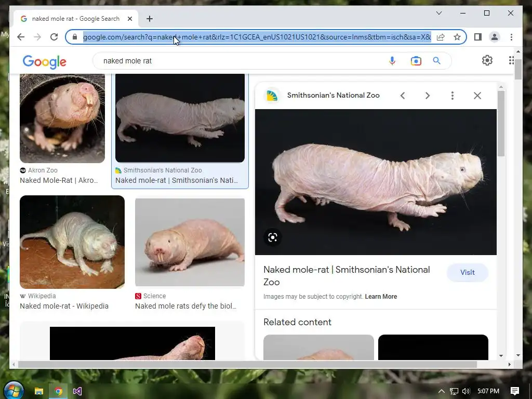532x399 pixels.
Task: Go back to the previous page
Action: (21, 37)
